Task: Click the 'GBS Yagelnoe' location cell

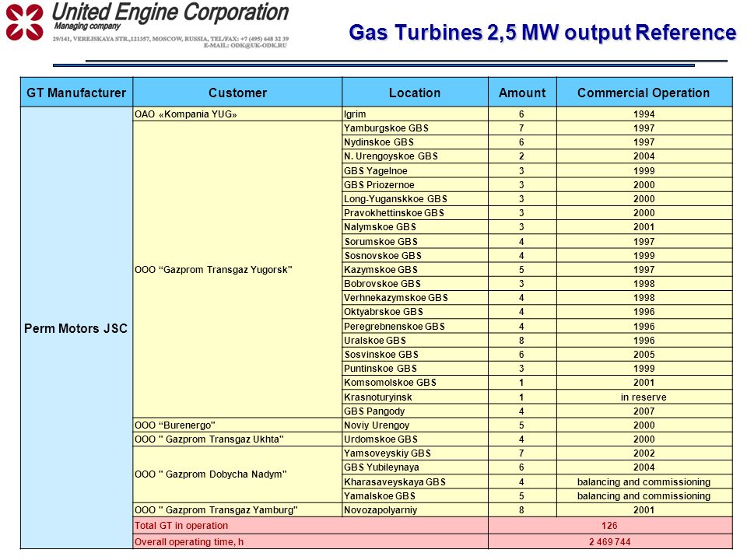Action: (415, 170)
